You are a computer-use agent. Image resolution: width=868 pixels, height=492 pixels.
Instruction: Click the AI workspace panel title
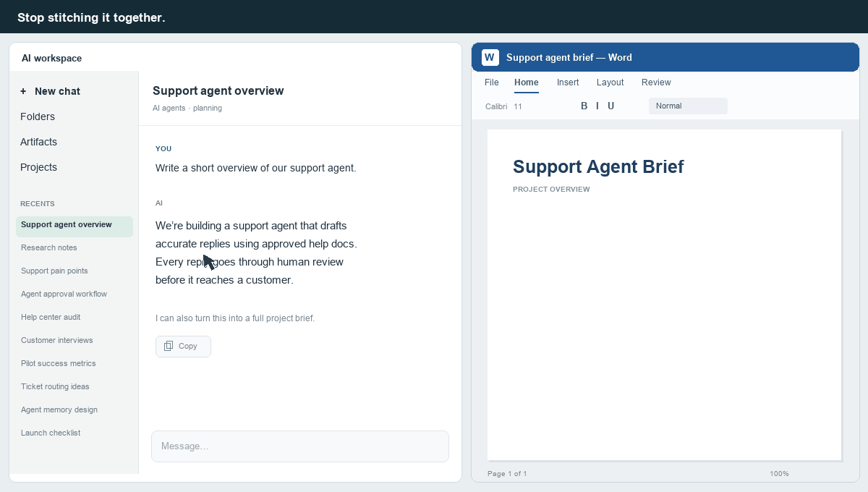51,59
